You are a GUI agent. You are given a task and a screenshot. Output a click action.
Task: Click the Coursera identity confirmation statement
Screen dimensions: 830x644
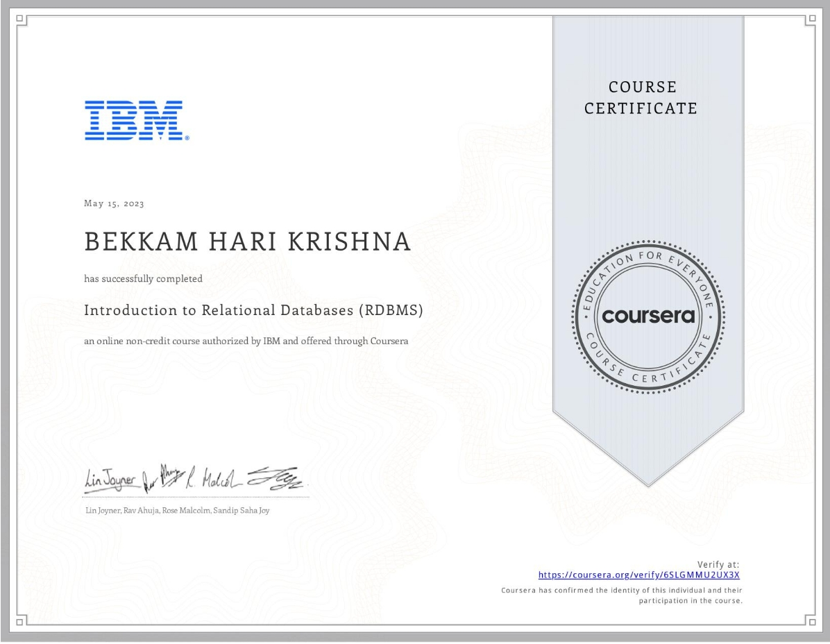click(622, 595)
